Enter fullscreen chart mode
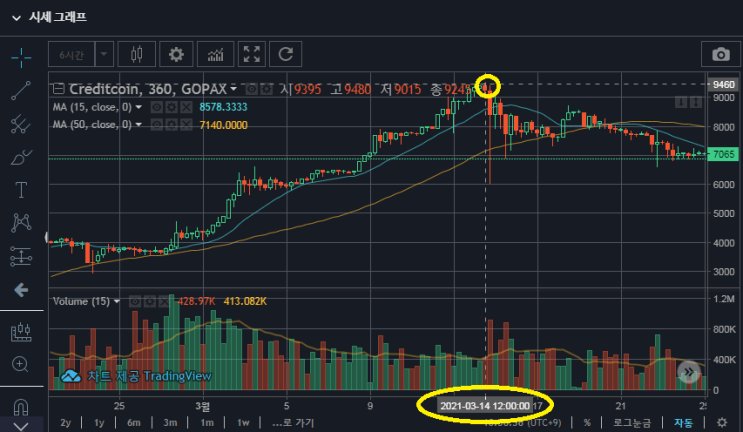743x432 pixels. [251, 54]
